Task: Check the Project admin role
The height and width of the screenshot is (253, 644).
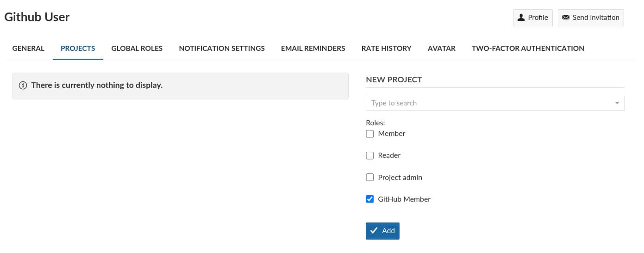Action: coord(370,178)
